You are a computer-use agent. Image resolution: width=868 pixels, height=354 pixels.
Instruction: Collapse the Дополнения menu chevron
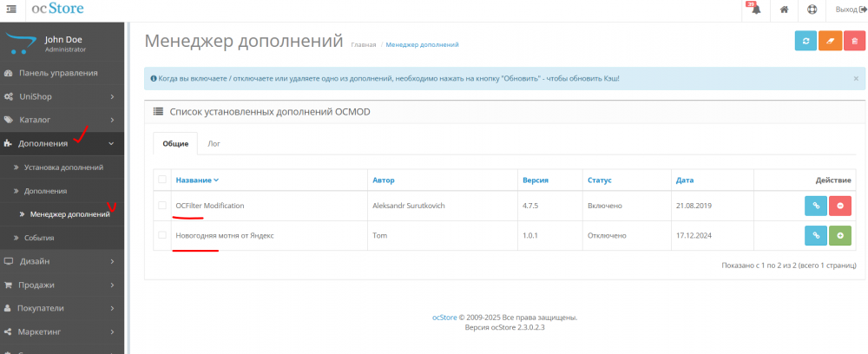click(x=111, y=144)
